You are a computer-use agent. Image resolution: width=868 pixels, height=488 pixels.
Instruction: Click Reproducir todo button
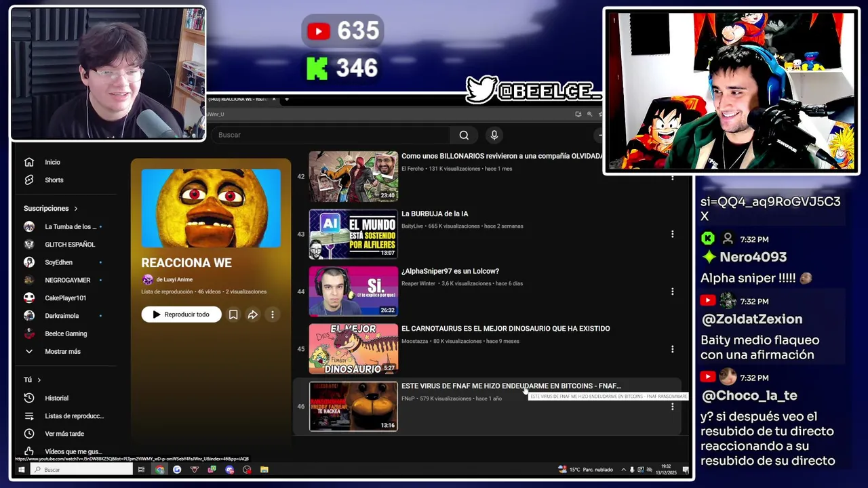tap(181, 314)
